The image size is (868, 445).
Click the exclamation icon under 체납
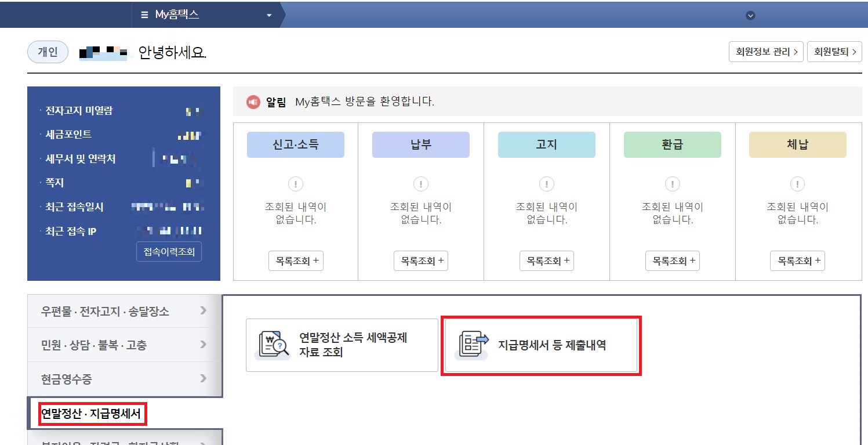[x=797, y=184]
